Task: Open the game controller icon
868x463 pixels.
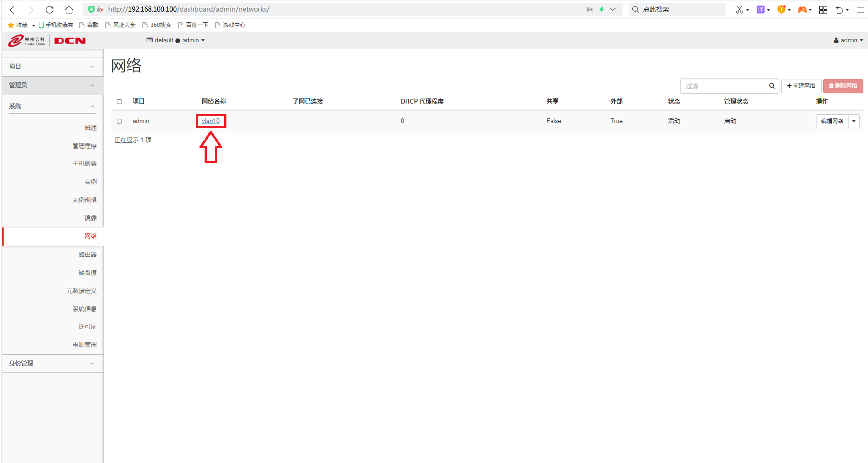Action: click(x=802, y=9)
